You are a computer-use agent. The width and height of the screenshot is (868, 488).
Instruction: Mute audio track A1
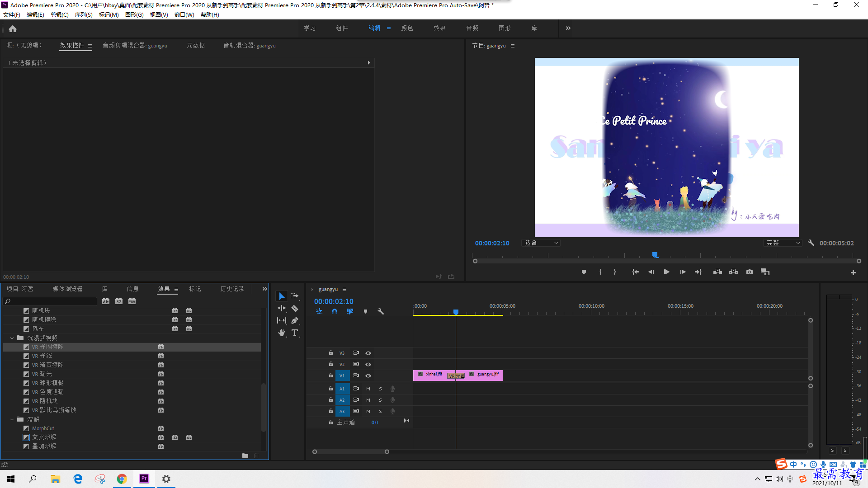point(368,389)
